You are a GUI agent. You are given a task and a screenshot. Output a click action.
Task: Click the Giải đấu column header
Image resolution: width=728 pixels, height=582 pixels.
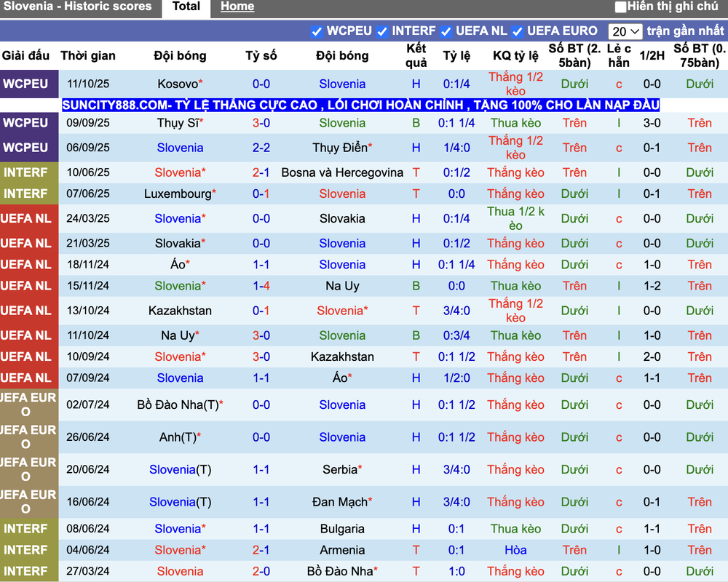25,56
